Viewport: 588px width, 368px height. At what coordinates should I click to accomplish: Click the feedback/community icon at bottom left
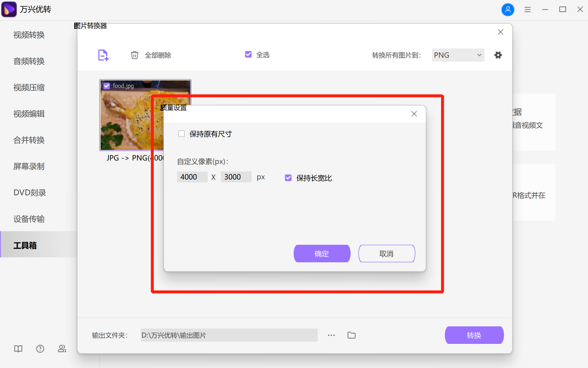[62, 349]
